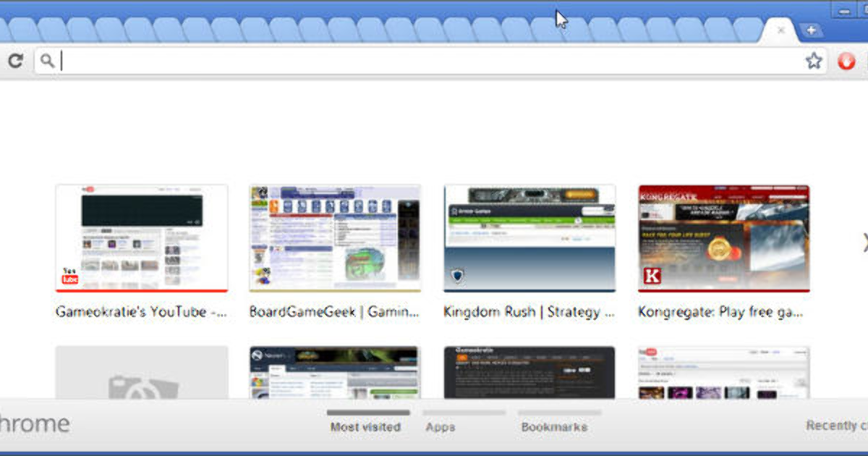Click the BoardGameGeek title link
Image resolution: width=868 pixels, height=456 pixels.
(x=334, y=312)
